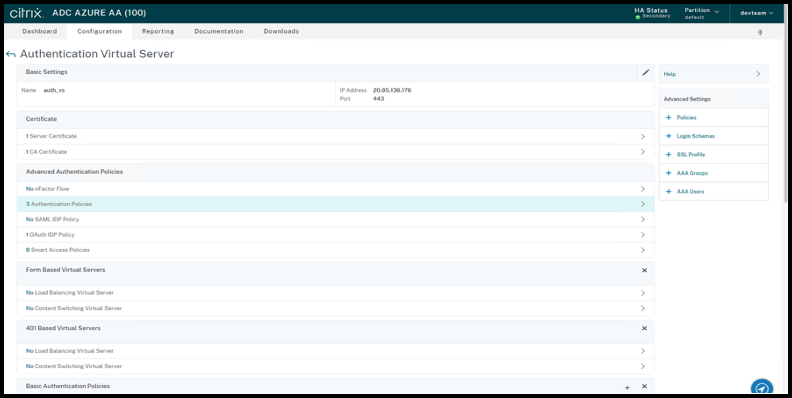Remove the 401 Based Virtual Servers section
The width and height of the screenshot is (792, 398).
[x=644, y=328]
